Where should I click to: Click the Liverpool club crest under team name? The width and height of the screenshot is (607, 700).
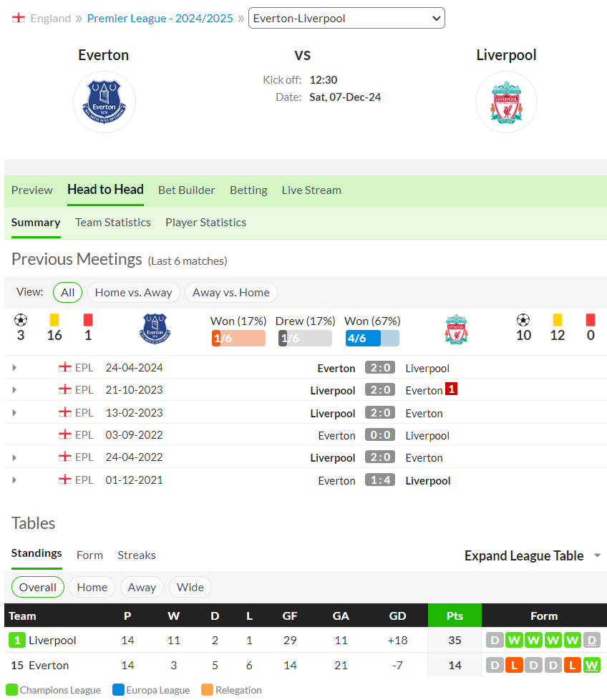(x=506, y=102)
